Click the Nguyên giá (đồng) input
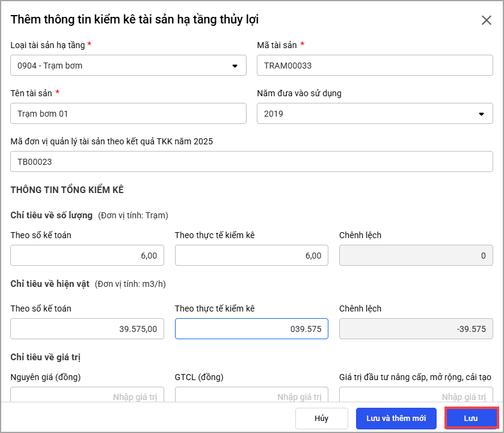Screen dimensions: 504x433 (87, 395)
